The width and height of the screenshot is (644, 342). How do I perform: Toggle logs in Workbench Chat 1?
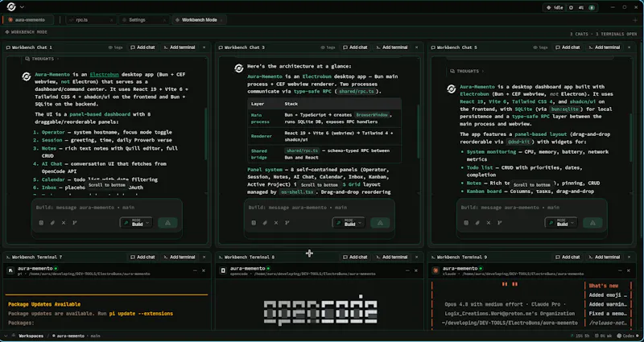pyautogui.click(x=115, y=47)
